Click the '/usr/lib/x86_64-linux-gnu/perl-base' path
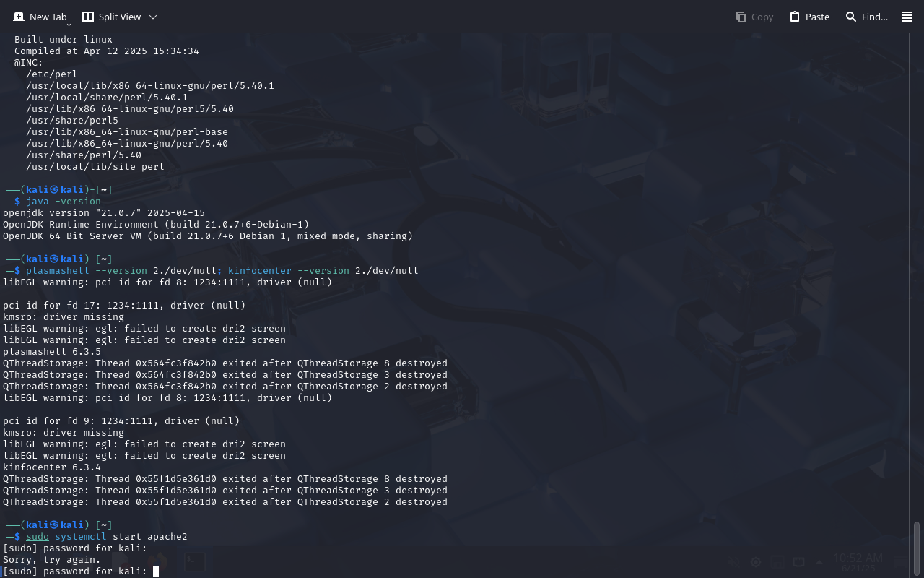This screenshot has height=578, width=924. [127, 132]
